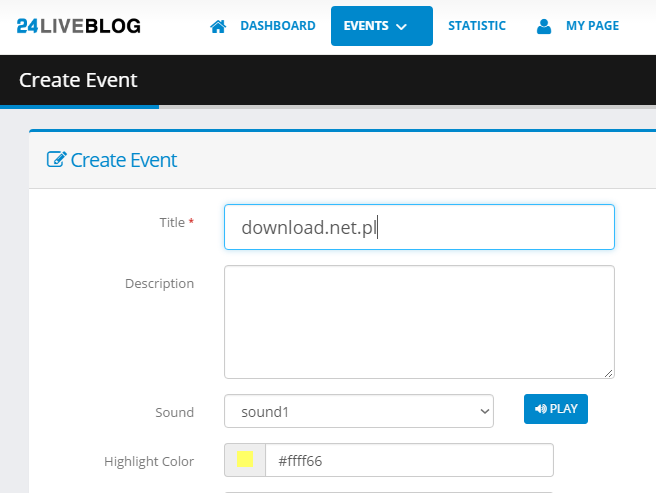The image size is (656, 493).
Task: Click the Create Event black header title
Action: point(78,80)
